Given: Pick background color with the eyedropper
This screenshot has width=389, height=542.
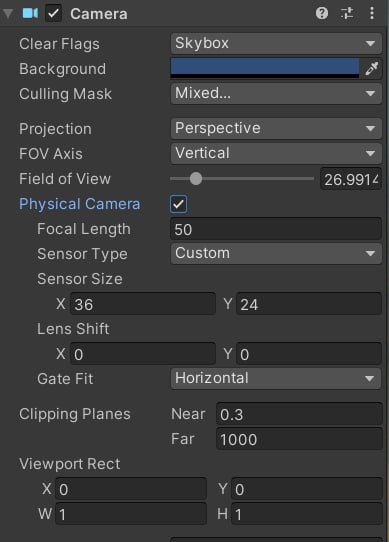Looking at the screenshot, I should (371, 68).
